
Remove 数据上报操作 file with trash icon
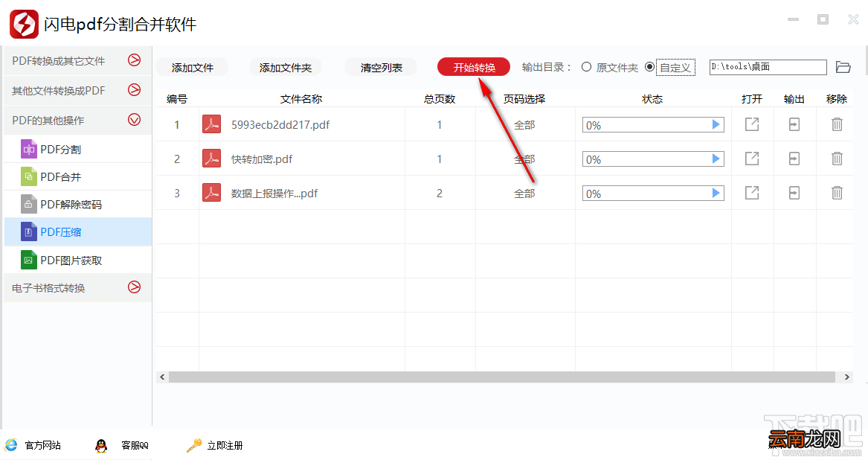coord(837,193)
